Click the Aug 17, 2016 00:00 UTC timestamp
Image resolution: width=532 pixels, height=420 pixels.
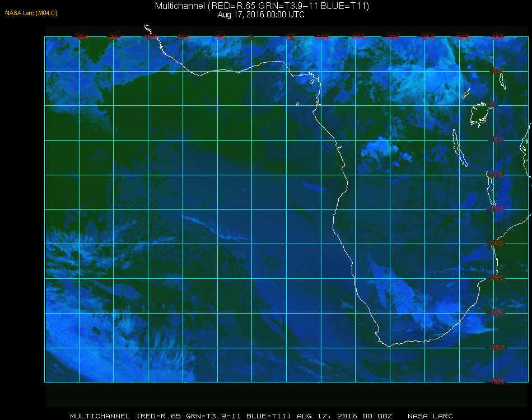pos(261,15)
